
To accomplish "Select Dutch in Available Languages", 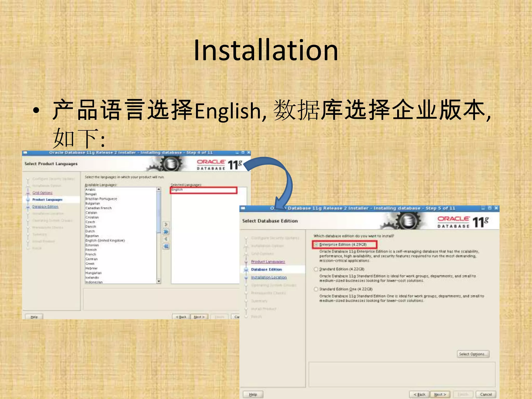I will point(90,231).
